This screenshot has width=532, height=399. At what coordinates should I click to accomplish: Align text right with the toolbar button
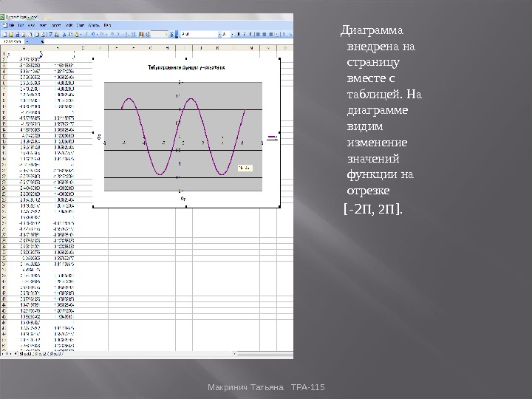coord(270,34)
